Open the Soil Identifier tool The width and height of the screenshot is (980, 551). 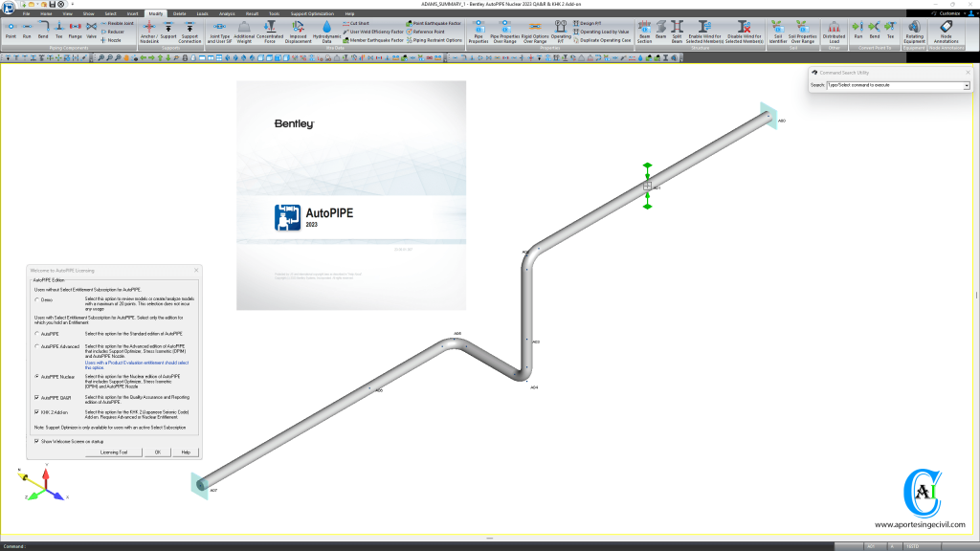pos(777,32)
